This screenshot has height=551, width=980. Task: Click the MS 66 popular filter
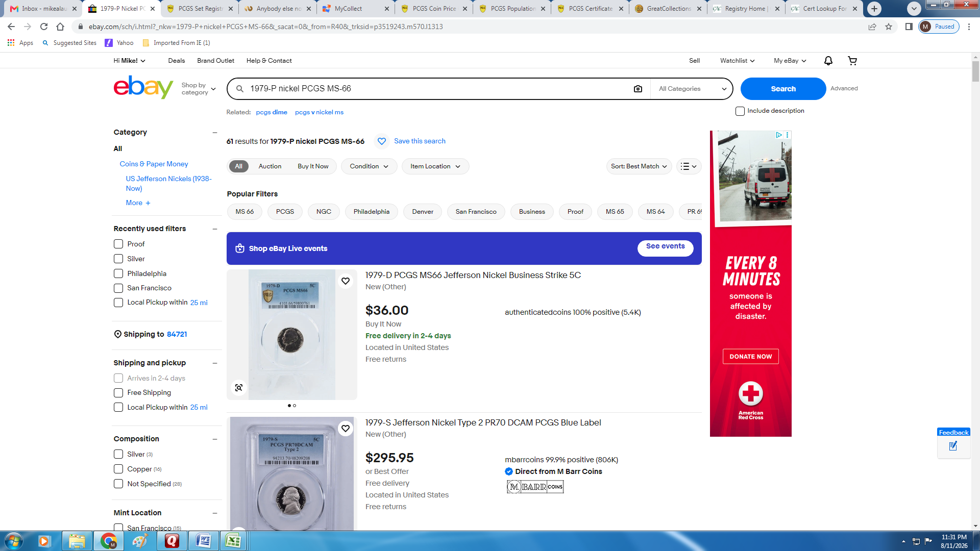pos(244,212)
